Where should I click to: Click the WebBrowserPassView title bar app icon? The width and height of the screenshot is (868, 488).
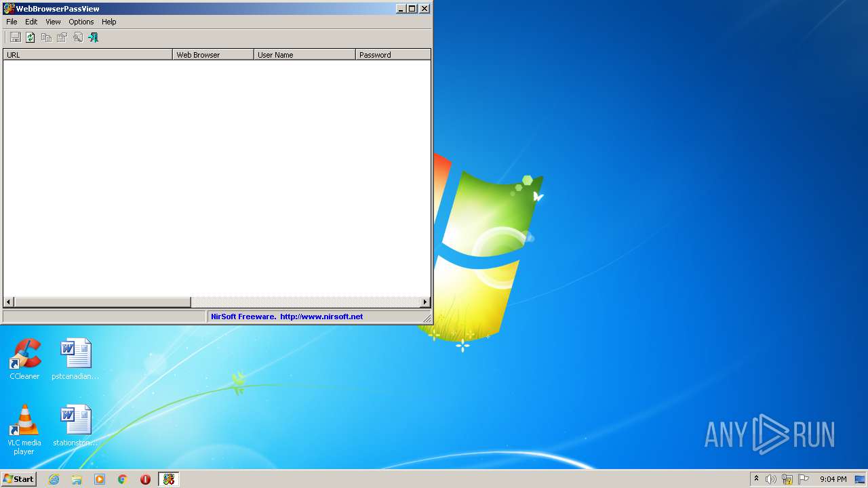click(x=9, y=9)
